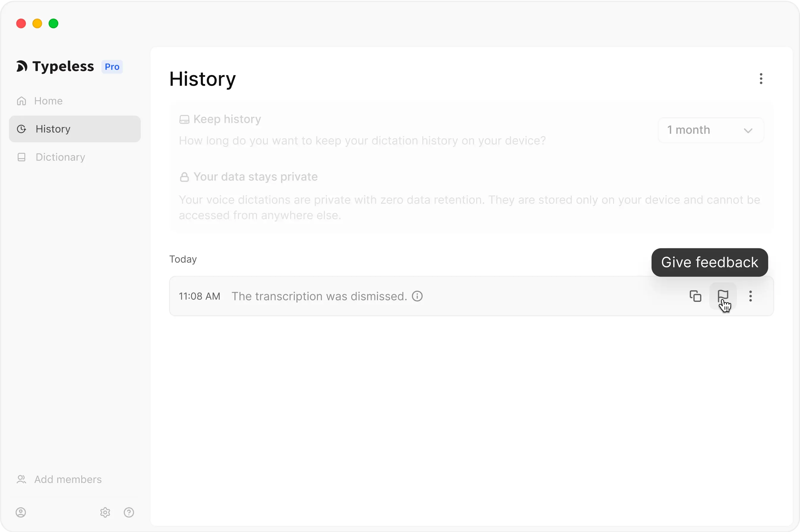Click the Give feedback flag icon
The image size is (800, 532).
coord(723,296)
